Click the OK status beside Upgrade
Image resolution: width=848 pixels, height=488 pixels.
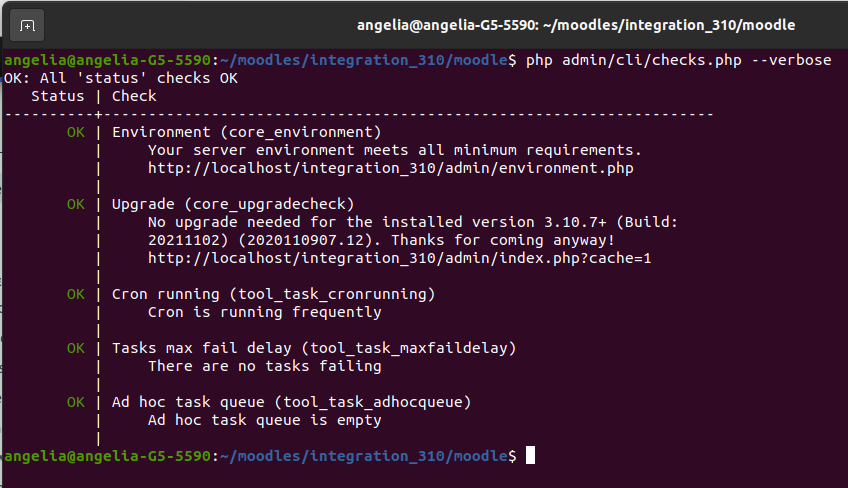76,204
